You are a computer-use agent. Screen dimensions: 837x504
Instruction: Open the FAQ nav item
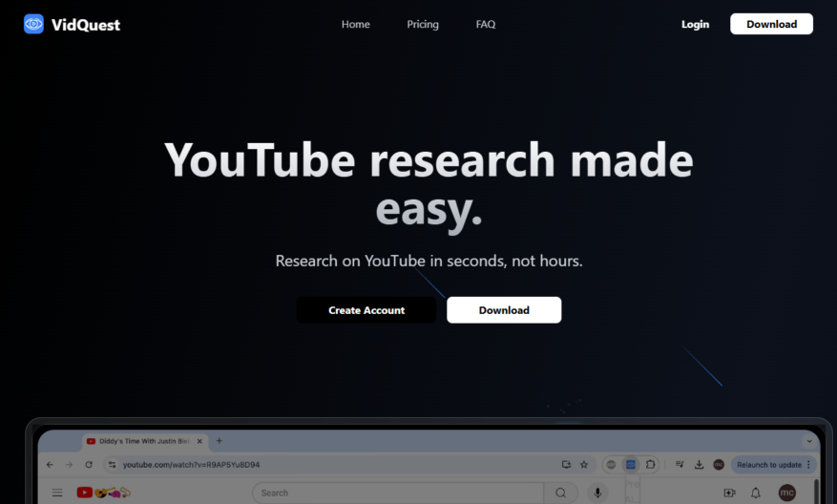pos(486,24)
